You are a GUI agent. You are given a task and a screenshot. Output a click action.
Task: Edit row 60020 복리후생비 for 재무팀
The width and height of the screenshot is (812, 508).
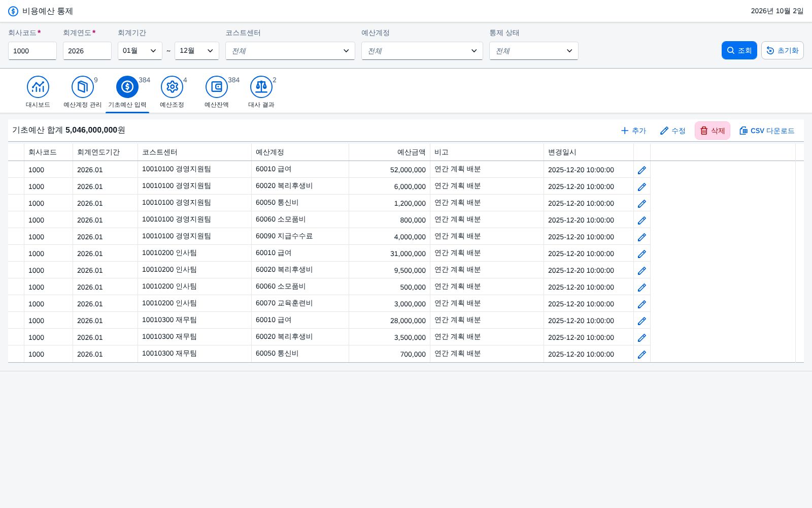click(x=642, y=338)
